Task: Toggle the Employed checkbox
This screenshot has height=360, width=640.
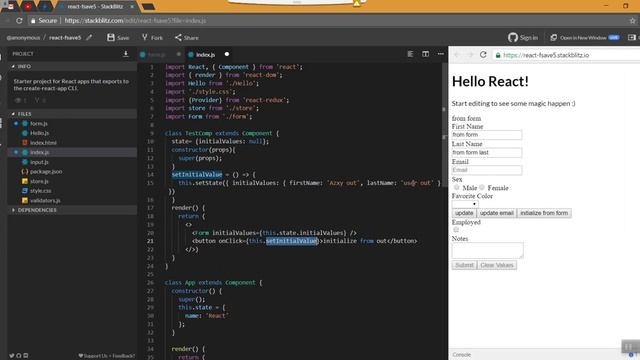Action: click(456, 230)
